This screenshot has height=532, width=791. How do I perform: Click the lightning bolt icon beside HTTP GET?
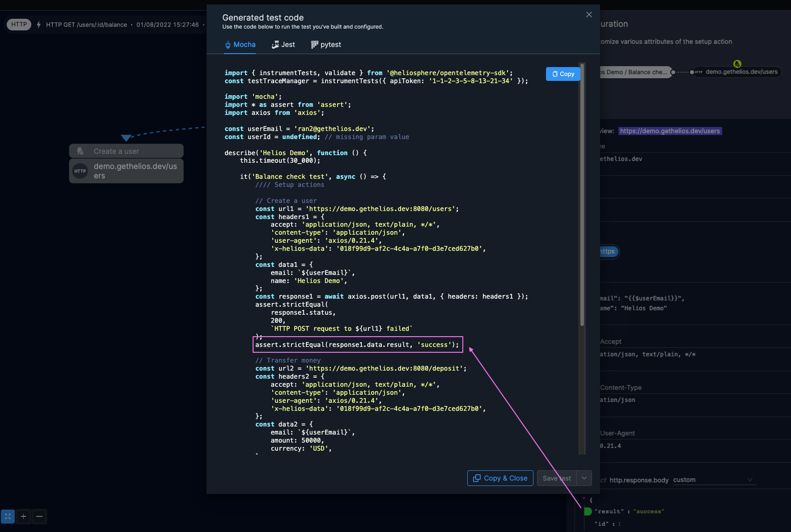click(x=39, y=25)
